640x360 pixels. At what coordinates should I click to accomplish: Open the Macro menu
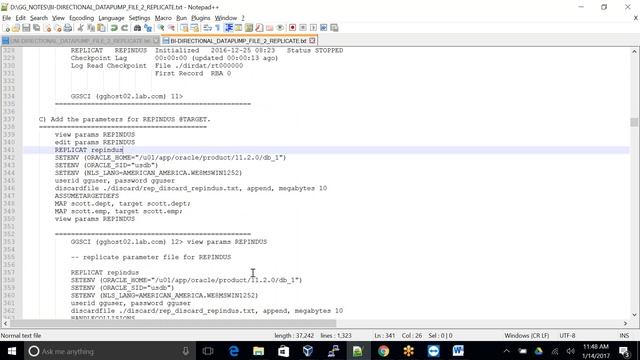pos(163,18)
